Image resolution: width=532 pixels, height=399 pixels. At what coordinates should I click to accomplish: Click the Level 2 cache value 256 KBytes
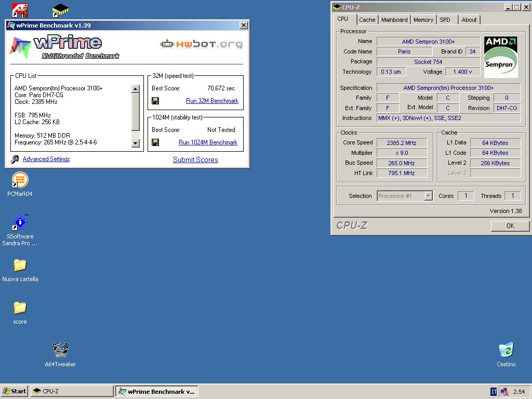point(495,163)
